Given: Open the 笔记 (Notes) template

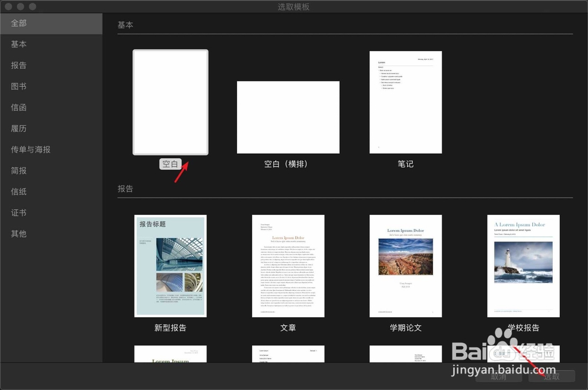Looking at the screenshot, I should [x=406, y=102].
